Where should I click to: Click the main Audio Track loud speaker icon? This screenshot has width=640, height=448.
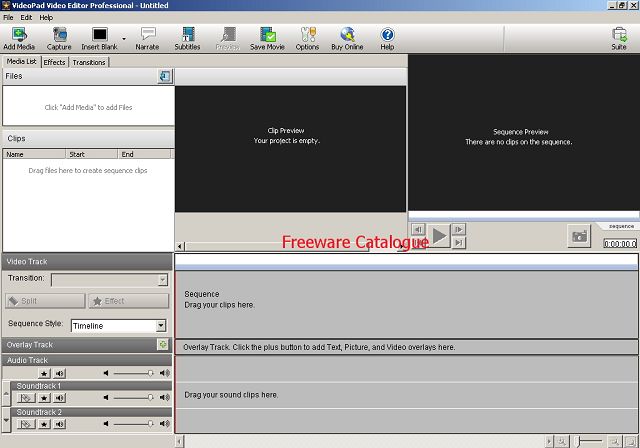(x=165, y=373)
